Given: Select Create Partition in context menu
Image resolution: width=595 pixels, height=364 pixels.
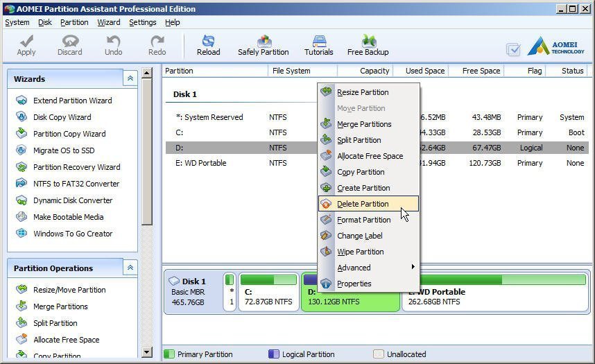Looking at the screenshot, I should click(368, 188).
